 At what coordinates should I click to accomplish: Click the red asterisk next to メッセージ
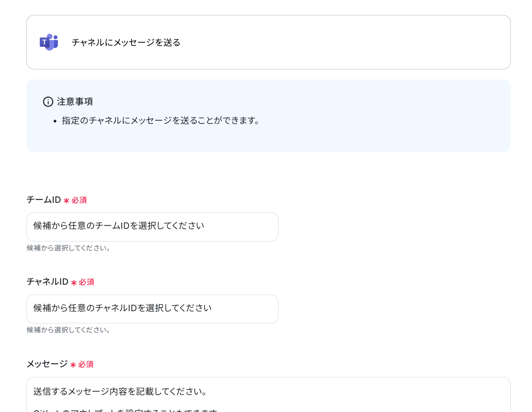click(73, 365)
